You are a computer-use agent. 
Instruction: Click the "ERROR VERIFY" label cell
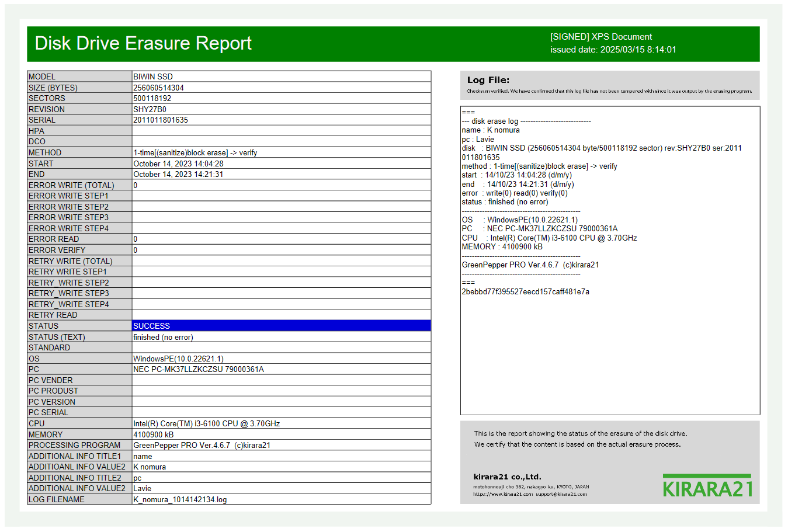coord(79,250)
